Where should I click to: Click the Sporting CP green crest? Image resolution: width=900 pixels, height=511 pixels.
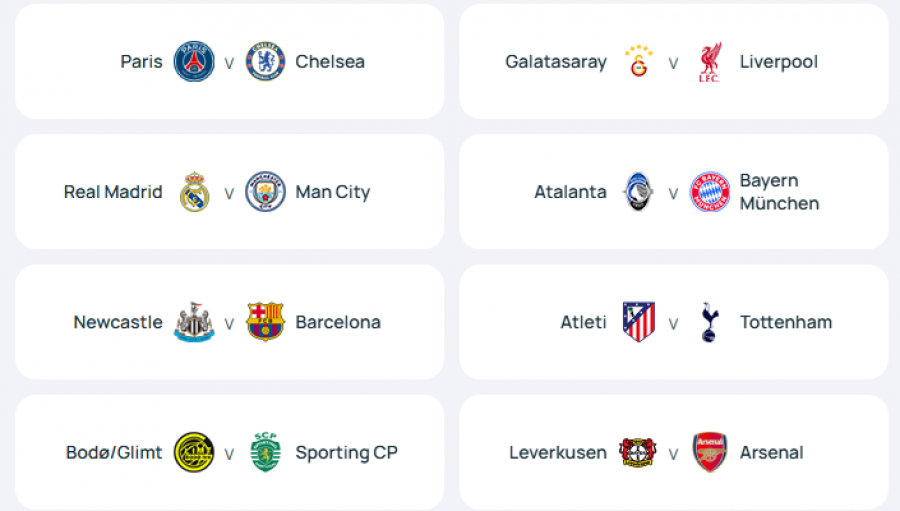(265, 452)
